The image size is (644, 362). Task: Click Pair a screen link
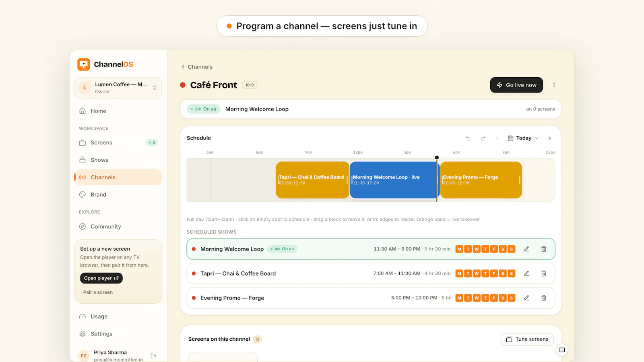click(98, 292)
